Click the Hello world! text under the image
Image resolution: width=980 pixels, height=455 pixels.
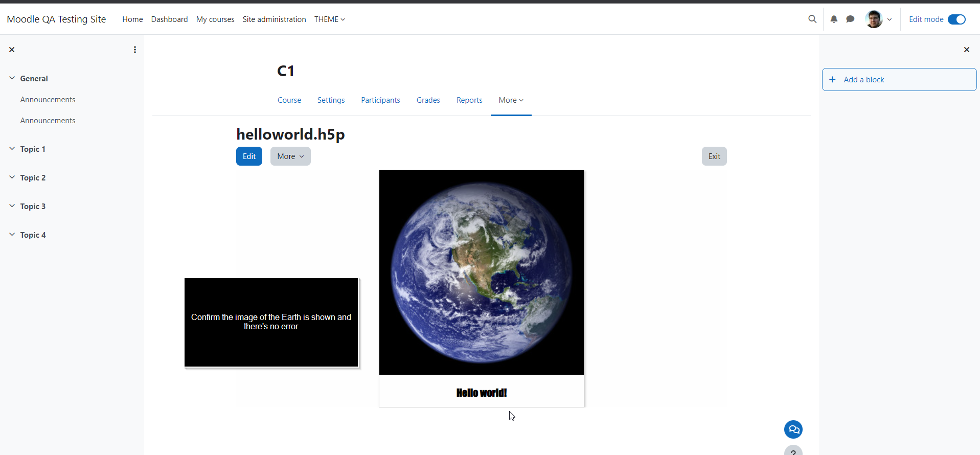click(x=482, y=393)
